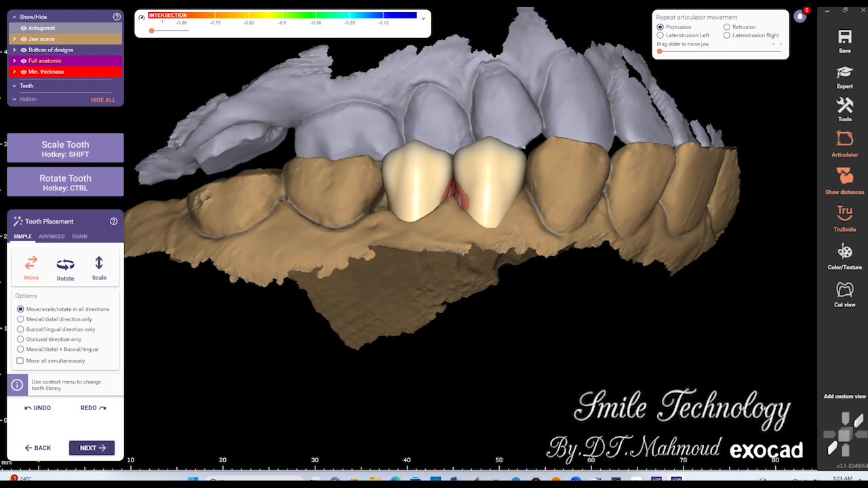Open the intersection color scale dropdown arrow
Image resolution: width=868 pixels, height=488 pixels.
click(x=424, y=18)
